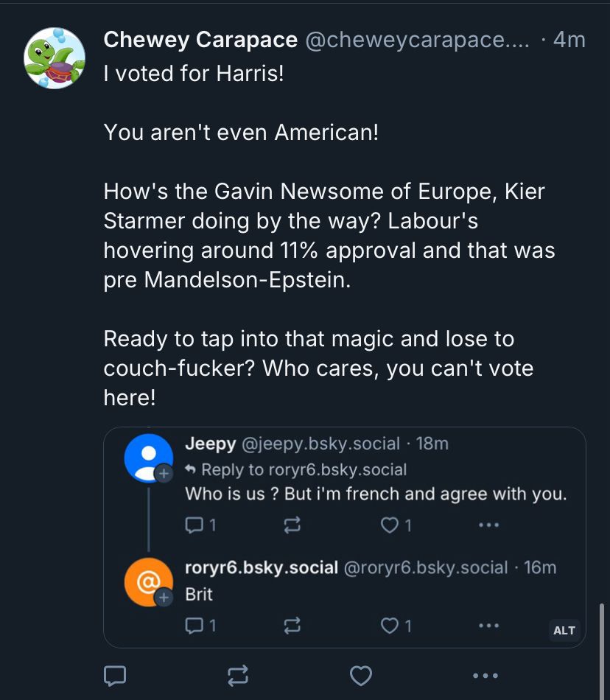Viewport: 610px width, 700px height.
Task: Like Jeepy's reply
Action: click(x=390, y=525)
